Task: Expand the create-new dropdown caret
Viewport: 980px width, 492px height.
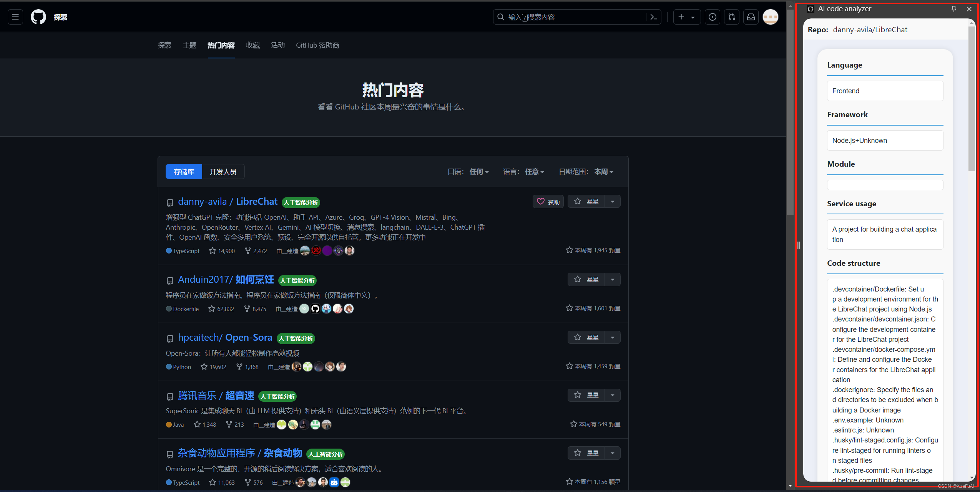Action: coord(693,17)
